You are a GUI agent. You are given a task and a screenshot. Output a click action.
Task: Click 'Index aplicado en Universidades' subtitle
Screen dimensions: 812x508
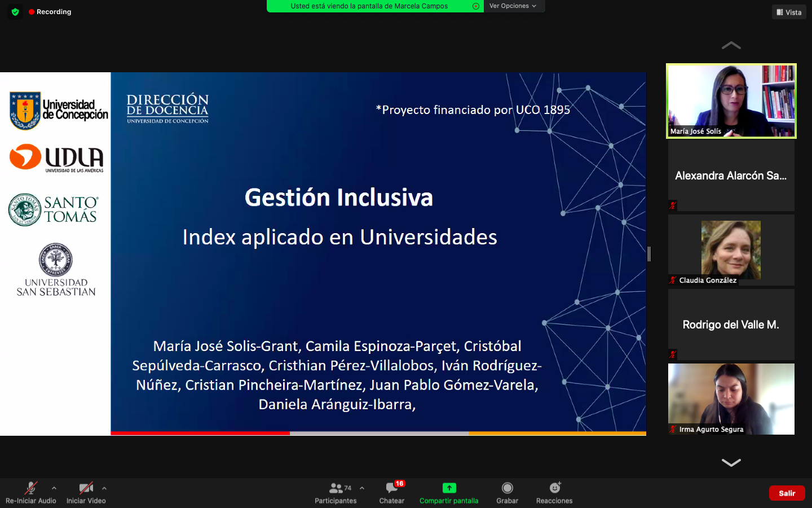click(340, 237)
